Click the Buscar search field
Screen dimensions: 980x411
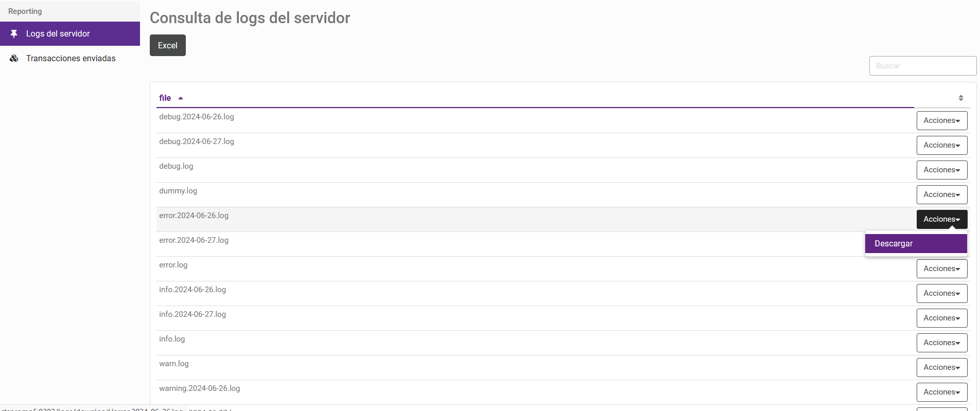pyautogui.click(x=922, y=66)
